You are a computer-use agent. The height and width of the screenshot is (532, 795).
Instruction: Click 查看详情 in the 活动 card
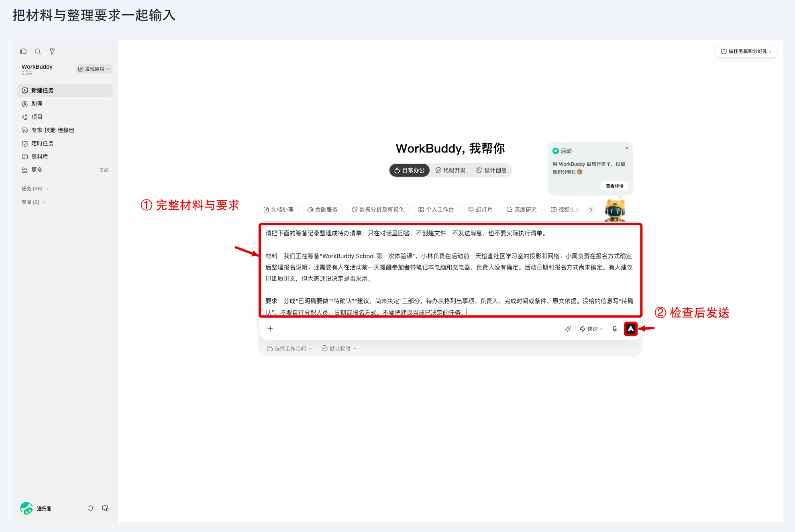(x=615, y=186)
